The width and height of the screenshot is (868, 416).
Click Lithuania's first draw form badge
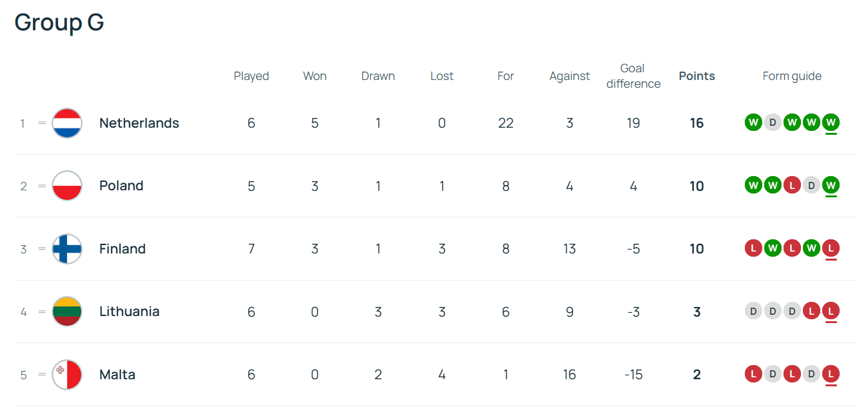[753, 312]
